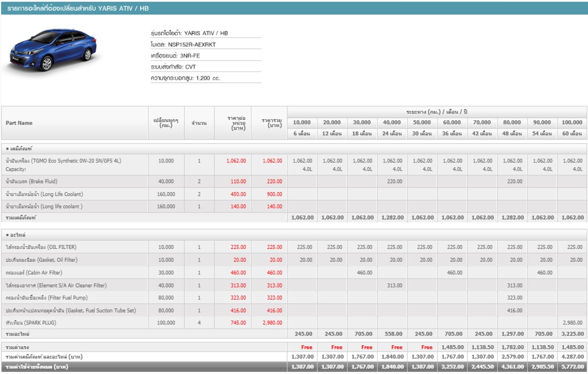
Task: Click the '48 เดือน' month header
Action: tap(512, 134)
